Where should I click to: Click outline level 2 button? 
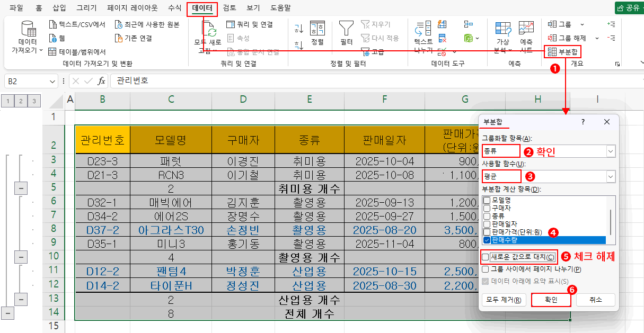tap(21, 101)
